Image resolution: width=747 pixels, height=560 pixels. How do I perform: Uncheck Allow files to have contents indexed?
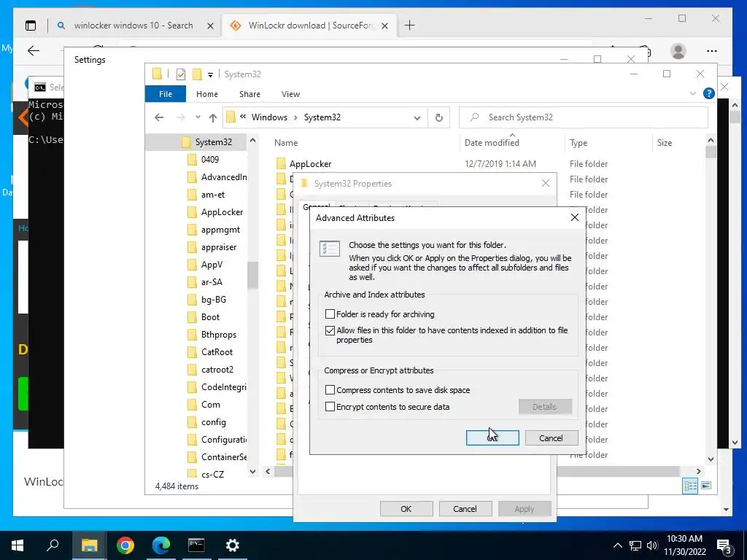point(330,330)
